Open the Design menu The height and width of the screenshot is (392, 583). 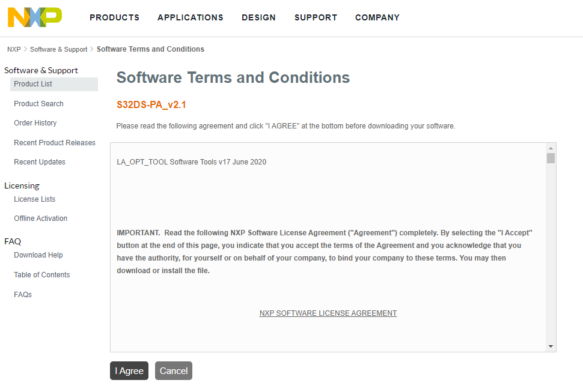click(258, 17)
